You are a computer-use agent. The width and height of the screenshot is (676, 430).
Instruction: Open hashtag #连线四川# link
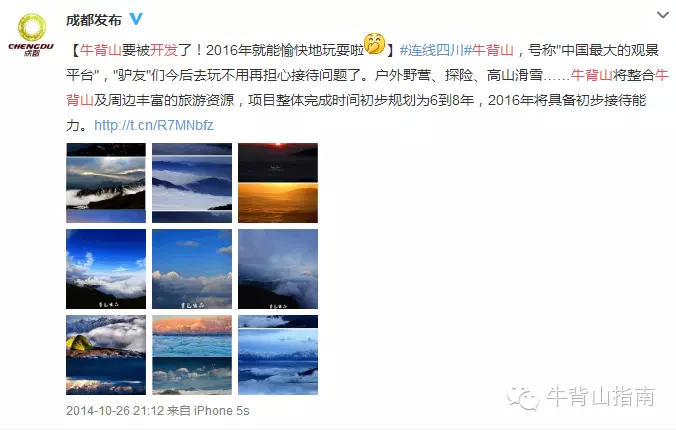432,50
